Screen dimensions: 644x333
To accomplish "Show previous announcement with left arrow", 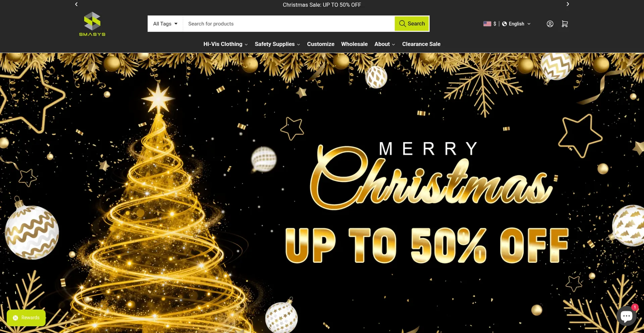I will [76, 4].
